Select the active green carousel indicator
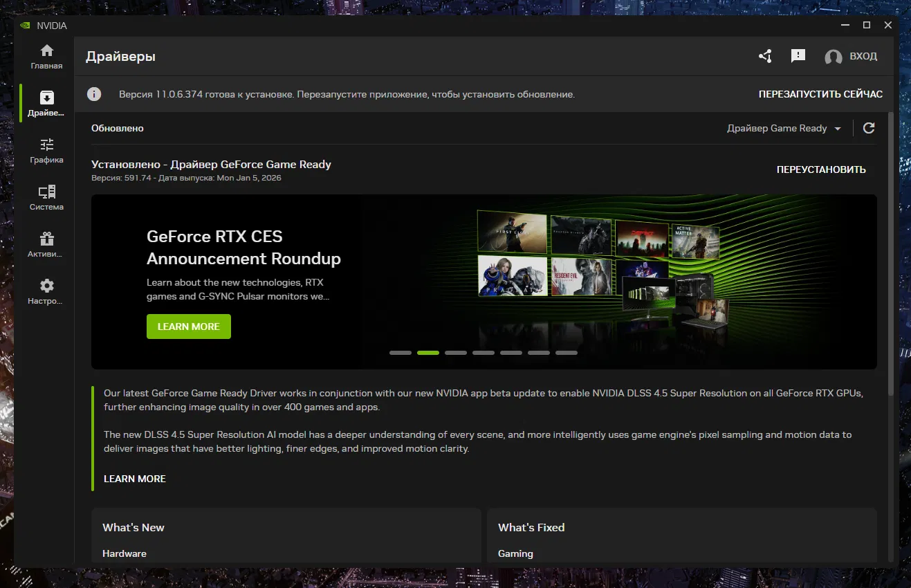 [x=428, y=353]
